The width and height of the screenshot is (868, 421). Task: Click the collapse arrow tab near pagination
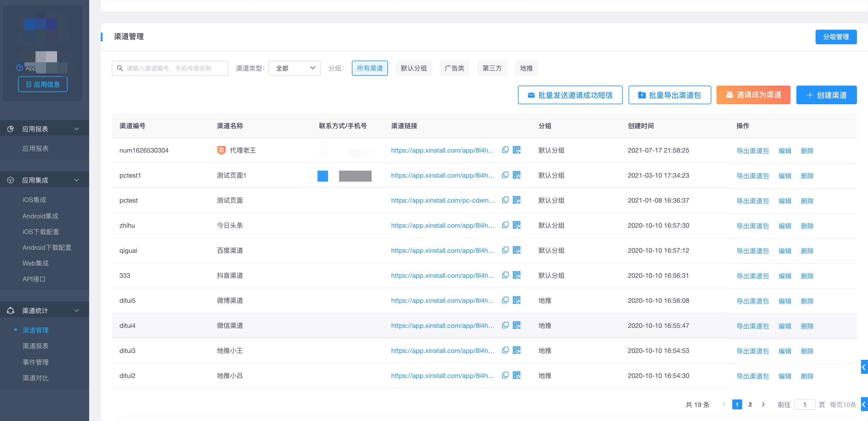(x=864, y=404)
